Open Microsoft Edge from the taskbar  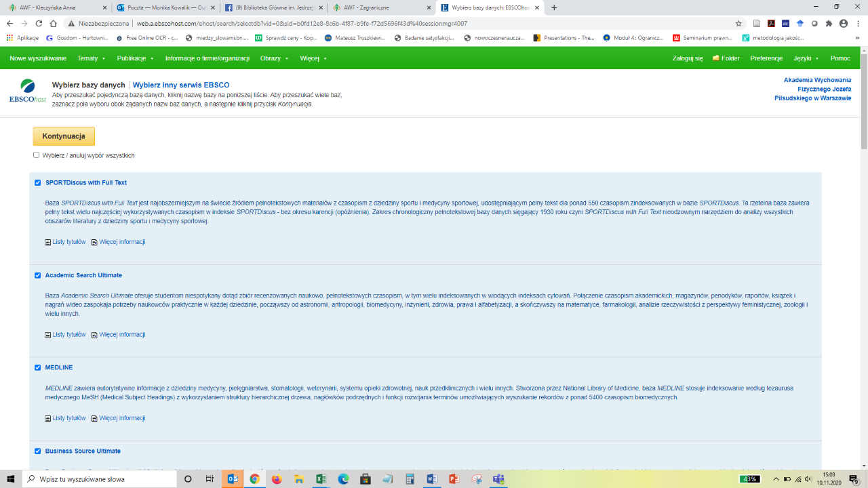[x=343, y=479]
